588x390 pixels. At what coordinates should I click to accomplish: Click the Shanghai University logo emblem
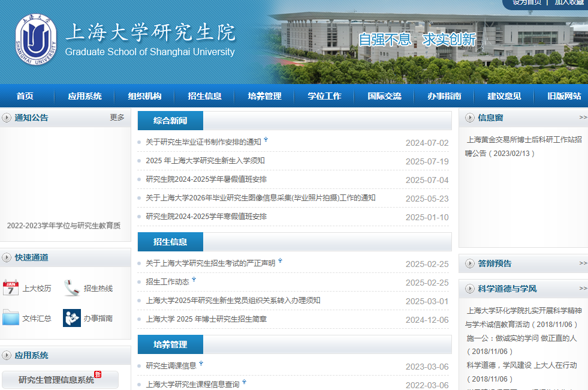click(x=36, y=40)
